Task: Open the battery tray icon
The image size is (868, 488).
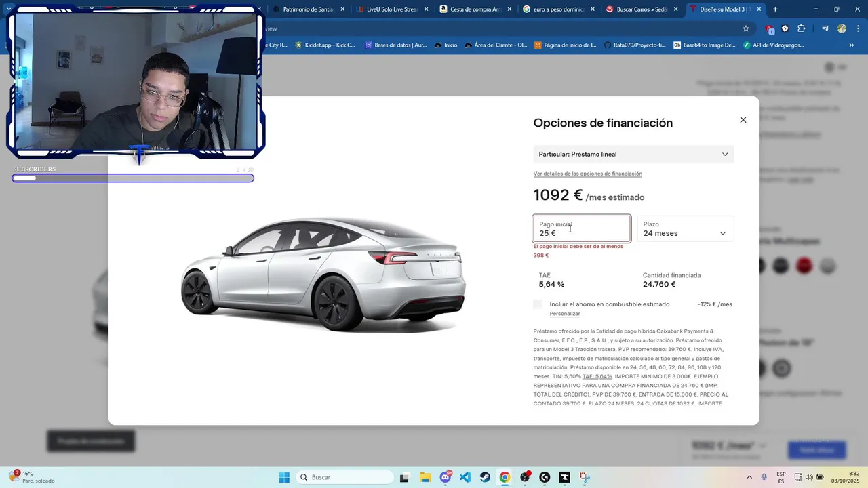Action: coord(820,477)
